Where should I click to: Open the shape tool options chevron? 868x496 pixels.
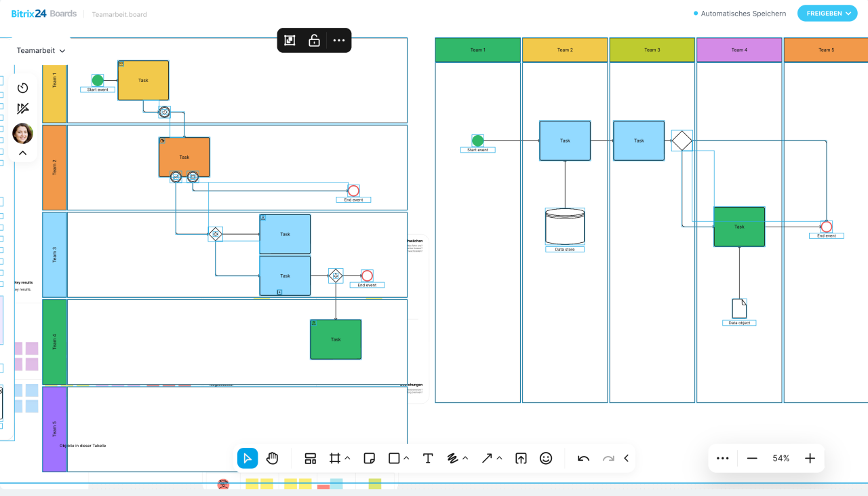406,458
